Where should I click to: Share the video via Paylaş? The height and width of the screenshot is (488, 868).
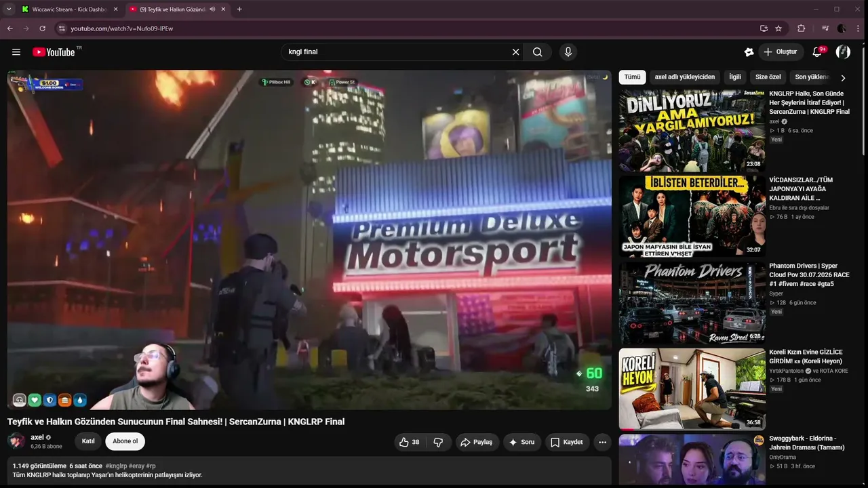476,442
